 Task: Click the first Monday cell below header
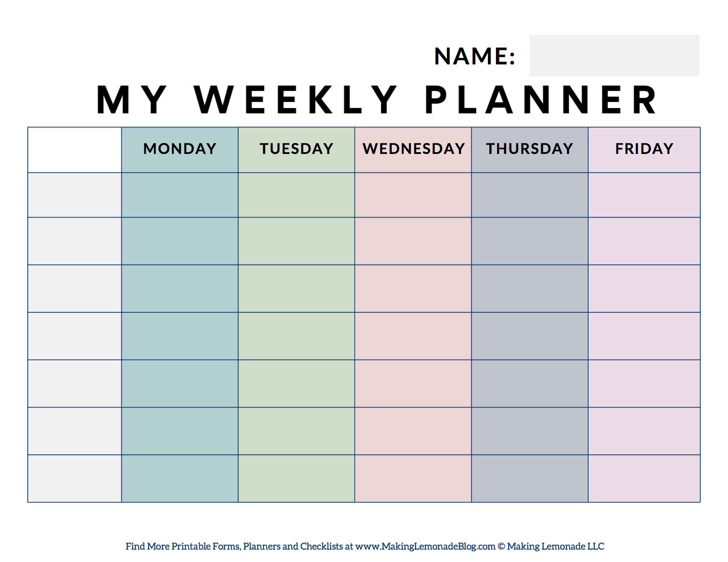(180, 195)
